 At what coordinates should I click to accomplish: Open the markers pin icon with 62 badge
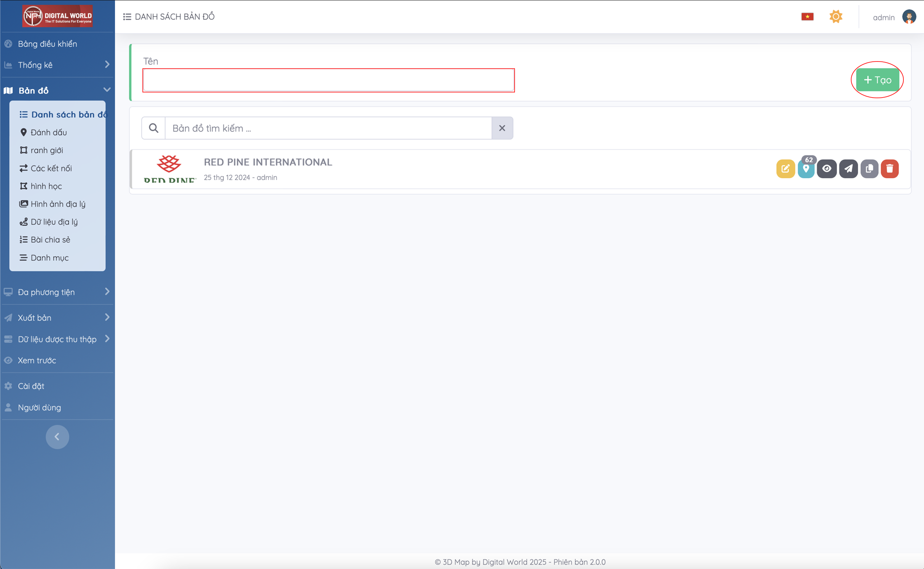806,168
